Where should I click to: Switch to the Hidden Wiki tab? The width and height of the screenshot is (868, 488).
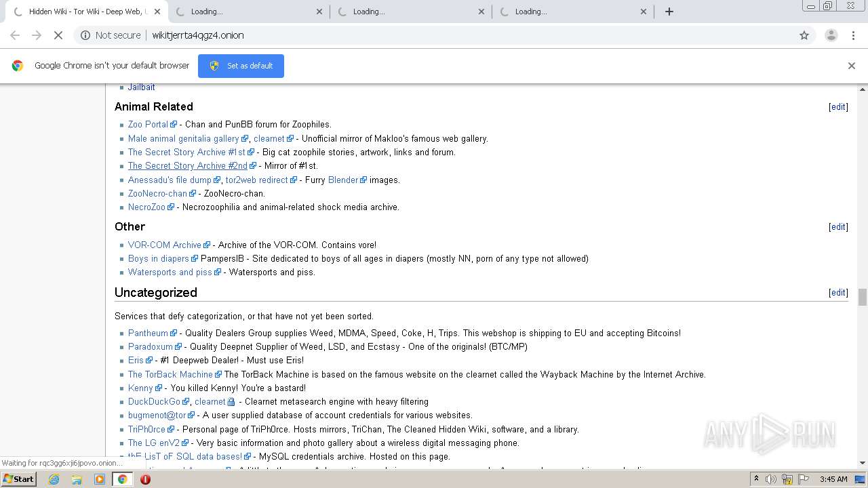pos(85,12)
